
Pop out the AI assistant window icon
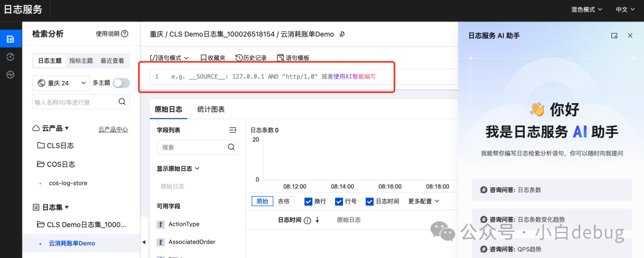614,36
